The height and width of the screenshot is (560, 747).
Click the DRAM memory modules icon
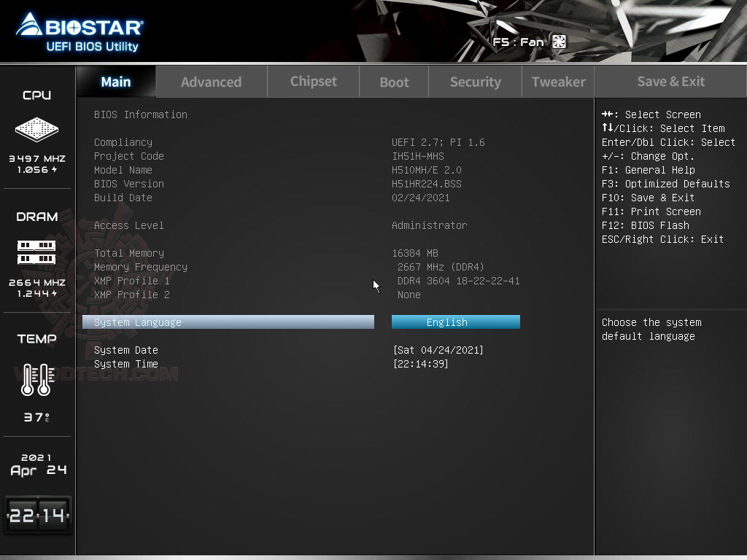click(36, 252)
